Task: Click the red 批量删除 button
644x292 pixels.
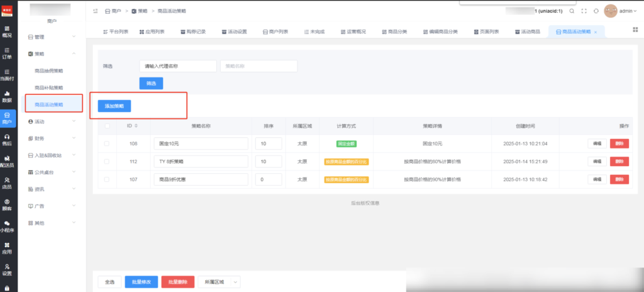Action: [178, 282]
